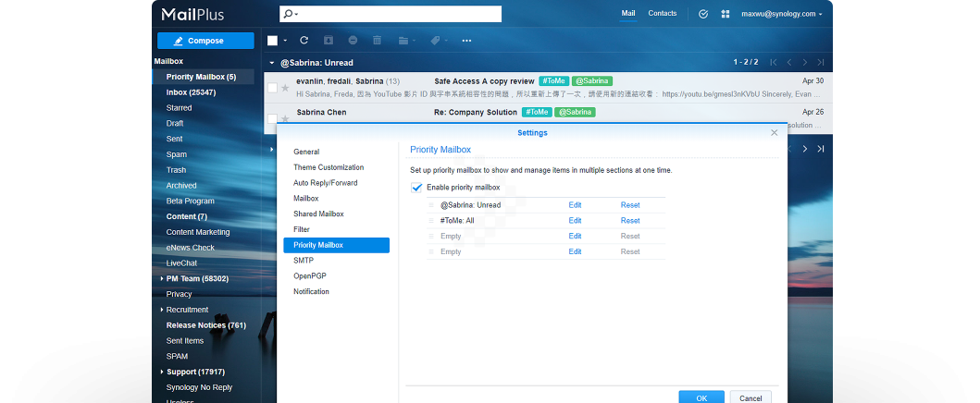Jump to last page of @Sabrina section
Viewport: 980px width, 403px height.
(820, 62)
